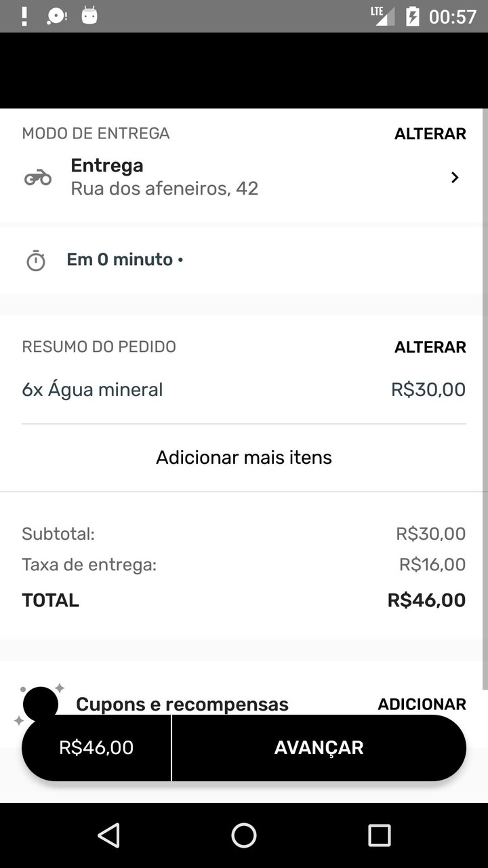Tap the delivery motorcycle icon
The image size is (488, 868).
38,178
